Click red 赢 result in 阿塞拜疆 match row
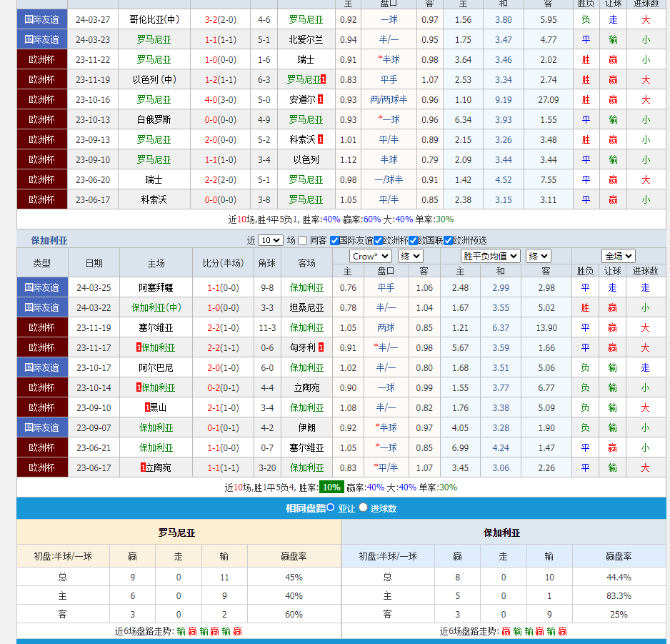This screenshot has height=644, width=670. click(x=613, y=288)
